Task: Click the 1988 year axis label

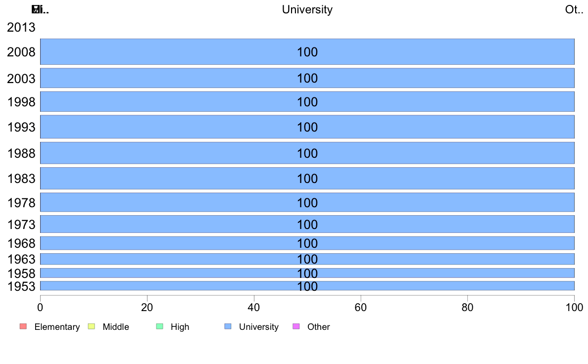Action: [21, 153]
